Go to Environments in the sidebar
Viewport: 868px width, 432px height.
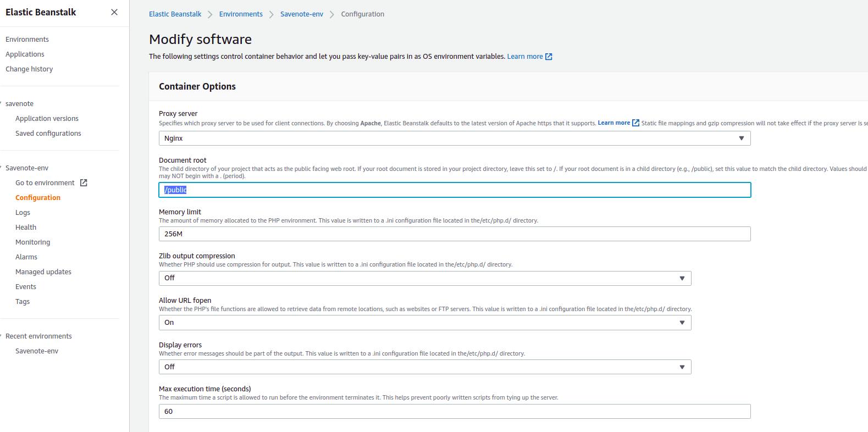(x=27, y=40)
